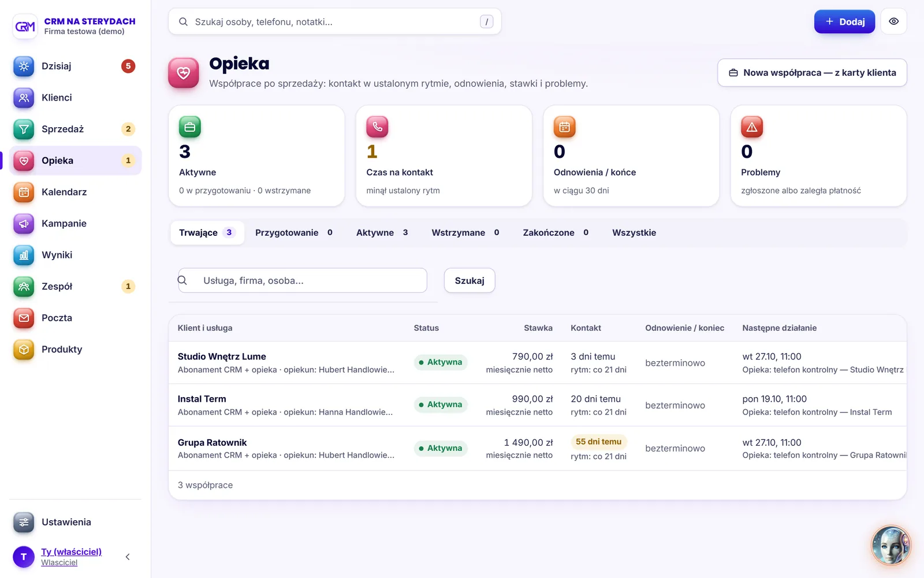Open the Instal Term row
The image size is (924, 578).
coord(538,405)
